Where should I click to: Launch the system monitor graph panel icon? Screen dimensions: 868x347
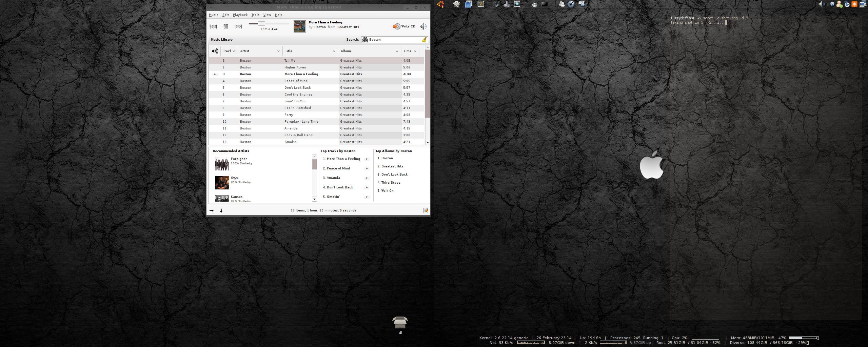[481, 4]
